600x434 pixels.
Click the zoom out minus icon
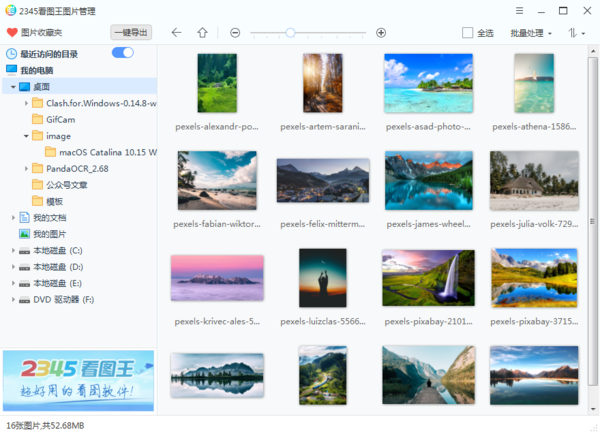click(235, 33)
